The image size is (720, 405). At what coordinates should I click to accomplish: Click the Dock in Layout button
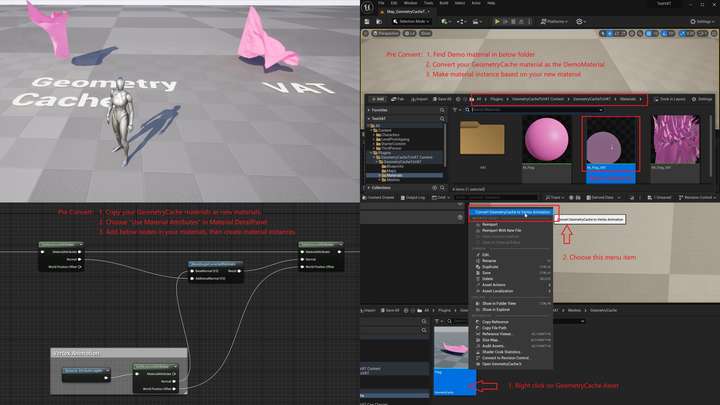click(670, 99)
